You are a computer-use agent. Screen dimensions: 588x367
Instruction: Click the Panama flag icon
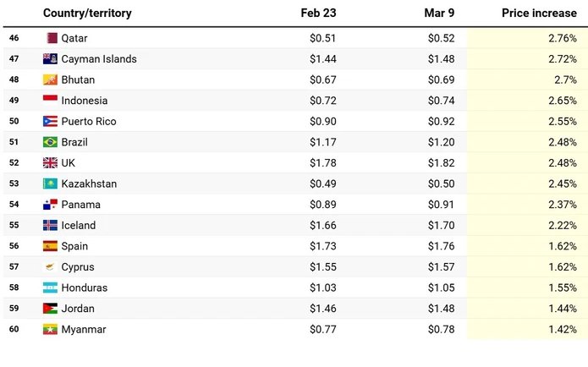(51, 205)
